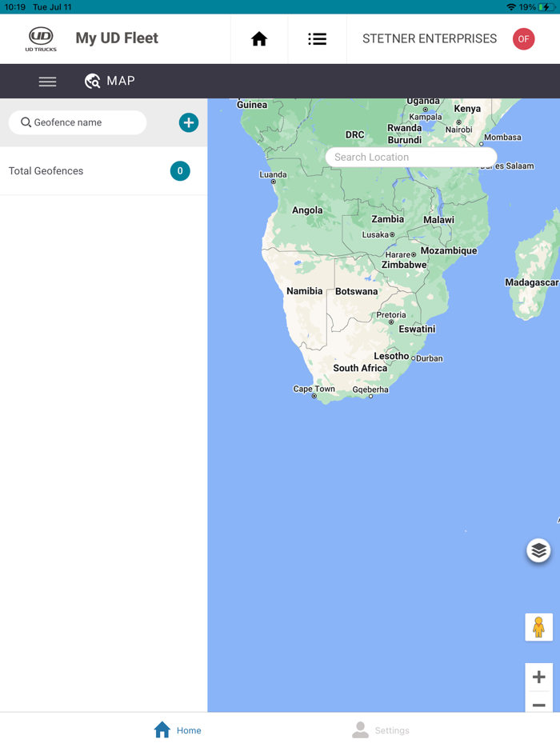
Task: Open the STETNER ENTERPRISES account menu
Action: coord(430,38)
